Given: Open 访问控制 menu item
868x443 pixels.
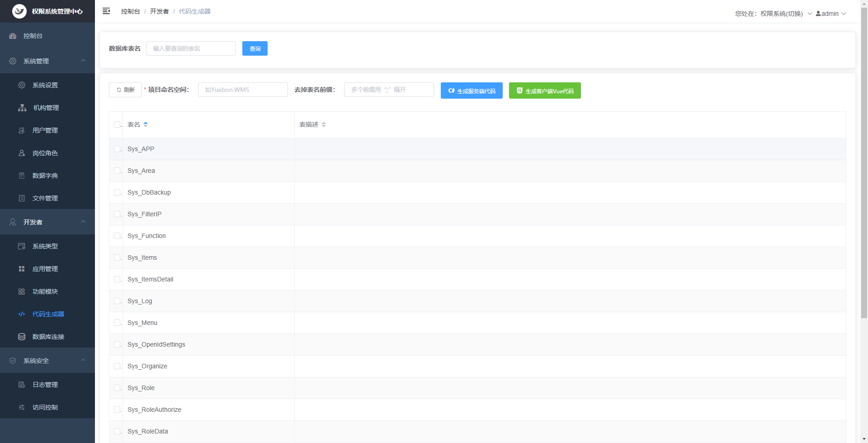Looking at the screenshot, I should tap(47, 407).
